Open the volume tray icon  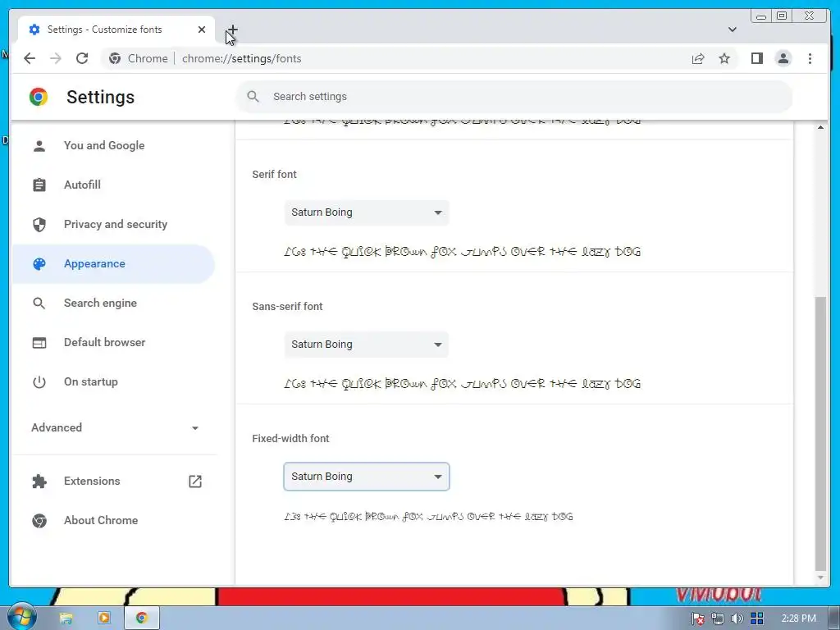pos(737,619)
